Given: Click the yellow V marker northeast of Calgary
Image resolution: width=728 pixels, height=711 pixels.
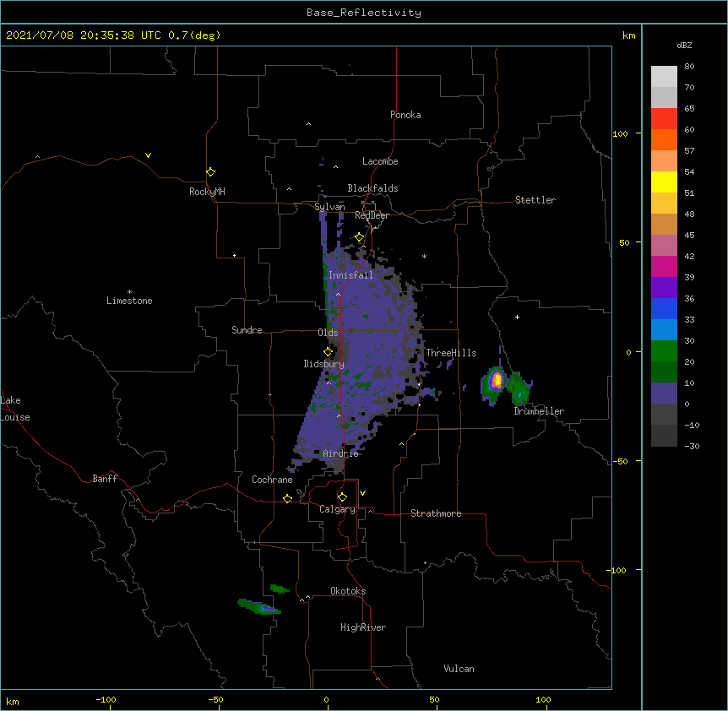Looking at the screenshot, I should tap(362, 493).
